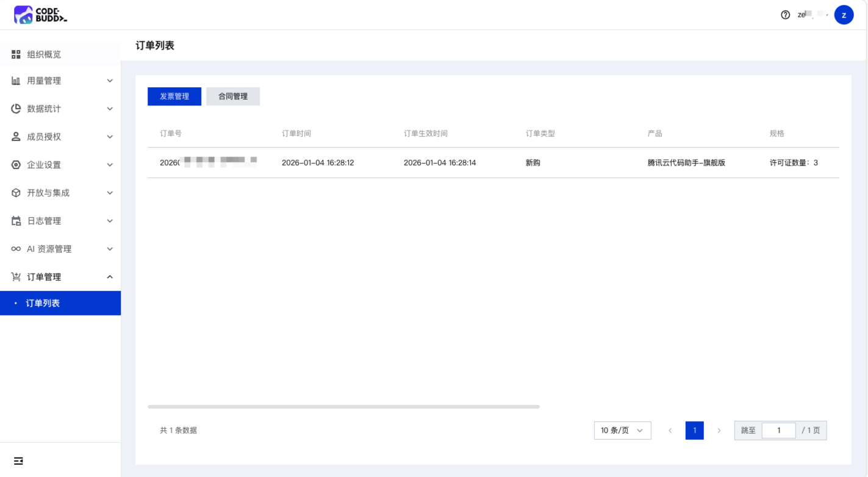Click the 跳至 page number input field
The image size is (868, 477).
click(778, 431)
